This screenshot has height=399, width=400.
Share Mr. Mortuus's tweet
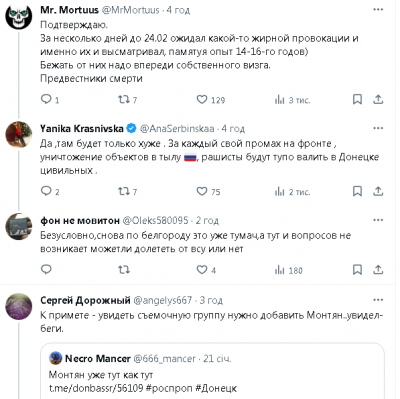[x=378, y=99]
